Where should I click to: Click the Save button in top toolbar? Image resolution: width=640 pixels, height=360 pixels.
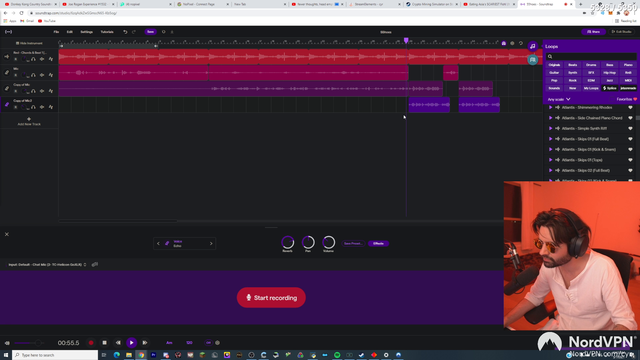150,32
